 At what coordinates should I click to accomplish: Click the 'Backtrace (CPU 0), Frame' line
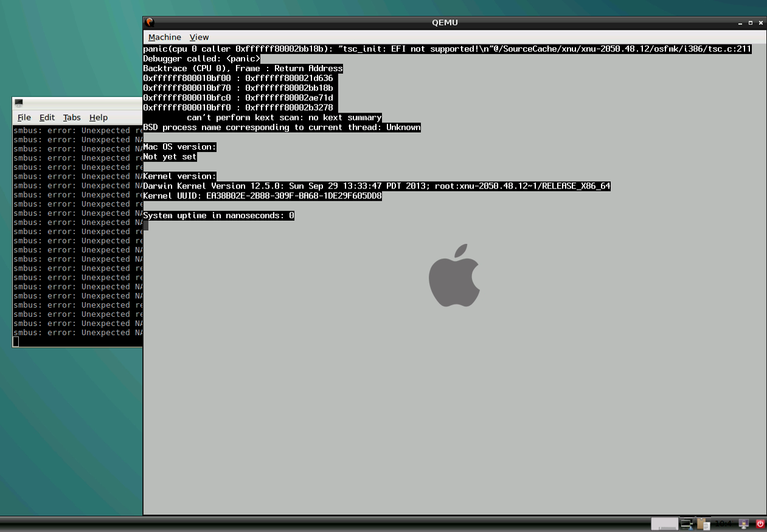coord(243,69)
